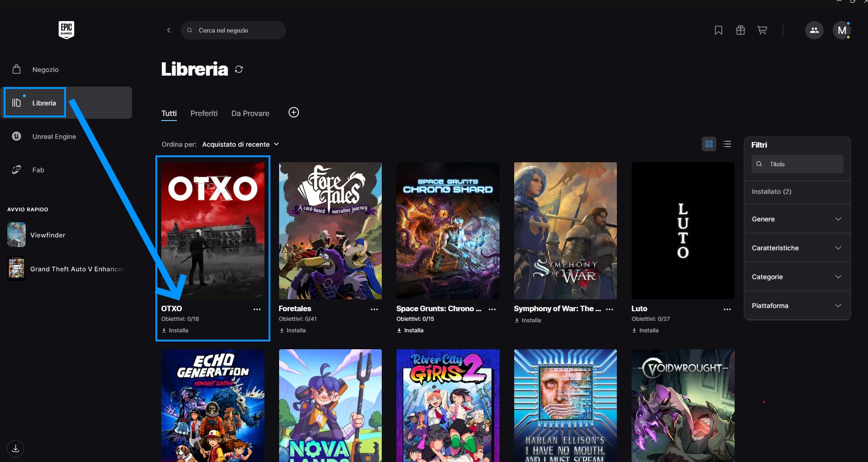The height and width of the screenshot is (462, 868).
Task: Refresh the Libreria with sync icon
Action: coord(239,69)
